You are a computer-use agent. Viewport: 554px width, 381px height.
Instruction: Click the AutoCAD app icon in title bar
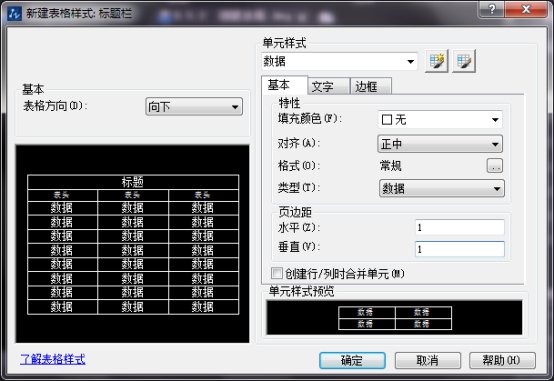(14, 14)
